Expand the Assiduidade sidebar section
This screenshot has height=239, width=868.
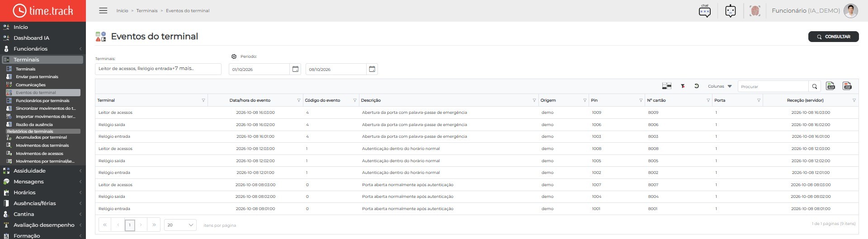[43, 171]
